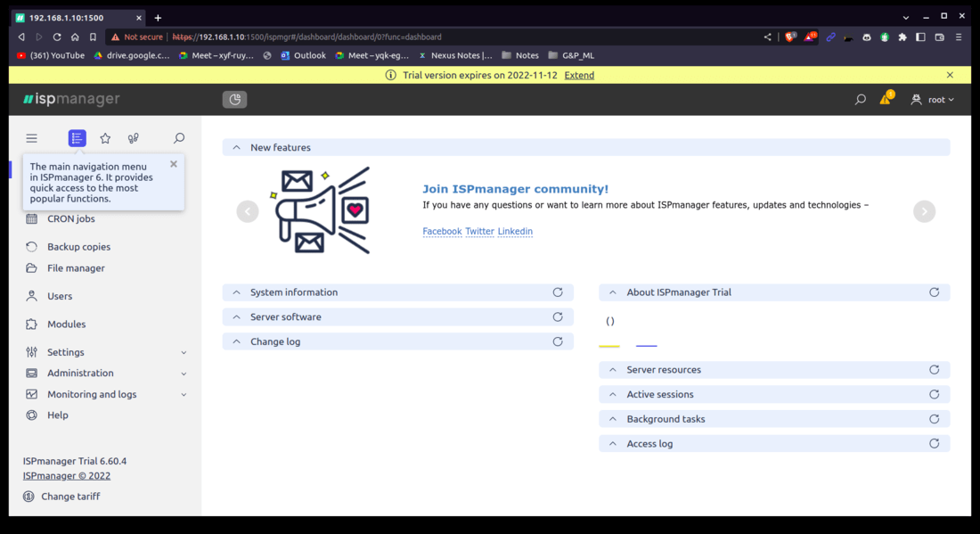
Task: Toggle the System information panel chevron
Action: coord(236,292)
